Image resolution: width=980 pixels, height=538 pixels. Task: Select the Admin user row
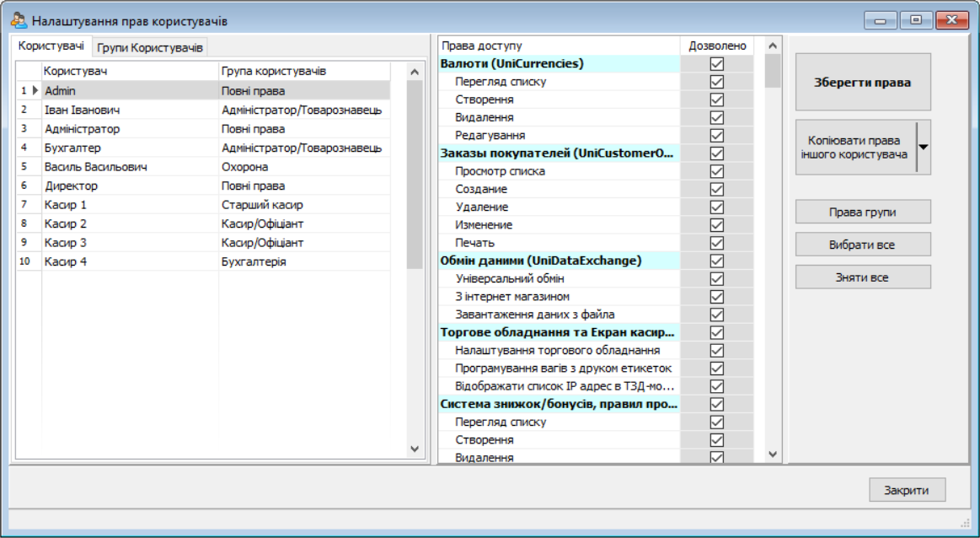(203, 91)
